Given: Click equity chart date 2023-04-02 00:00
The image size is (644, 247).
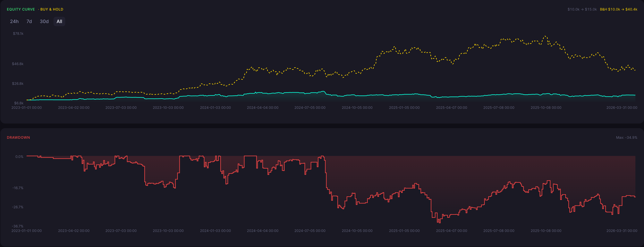Looking at the screenshot, I should tap(74, 107).
